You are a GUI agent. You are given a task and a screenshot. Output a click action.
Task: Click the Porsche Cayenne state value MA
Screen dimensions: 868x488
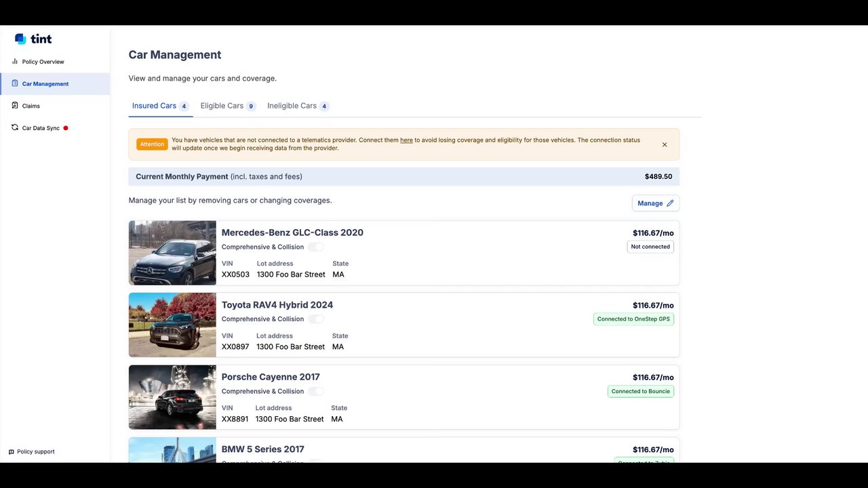click(x=337, y=419)
